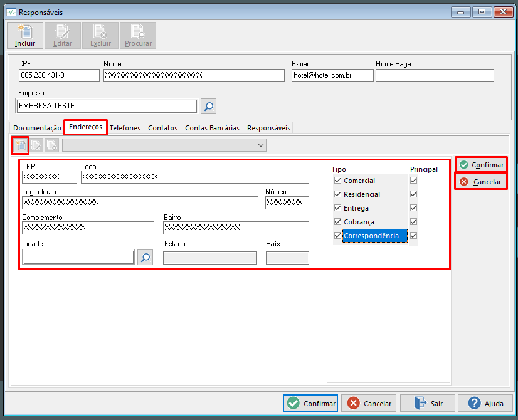518x420 pixels.
Task: Maximize the Responsáveis window
Action: (x=482, y=12)
